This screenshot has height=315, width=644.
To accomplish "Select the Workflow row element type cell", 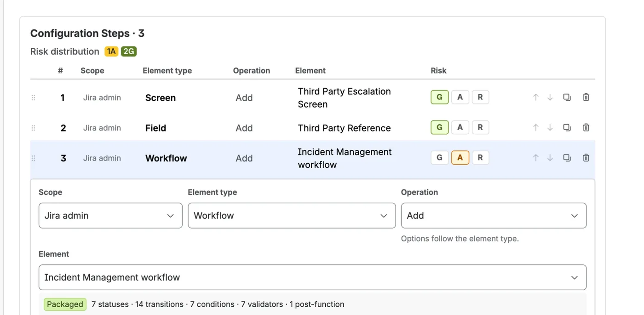I will coord(166,158).
